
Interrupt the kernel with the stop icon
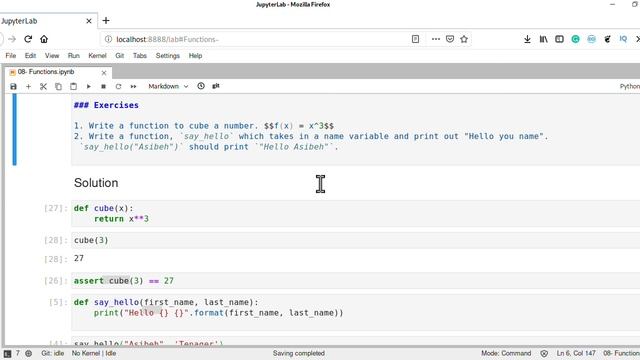pos(103,87)
